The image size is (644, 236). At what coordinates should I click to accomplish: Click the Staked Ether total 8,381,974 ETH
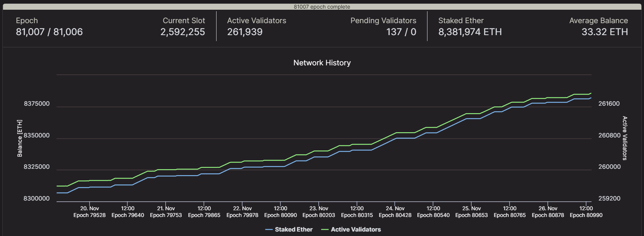click(x=470, y=32)
